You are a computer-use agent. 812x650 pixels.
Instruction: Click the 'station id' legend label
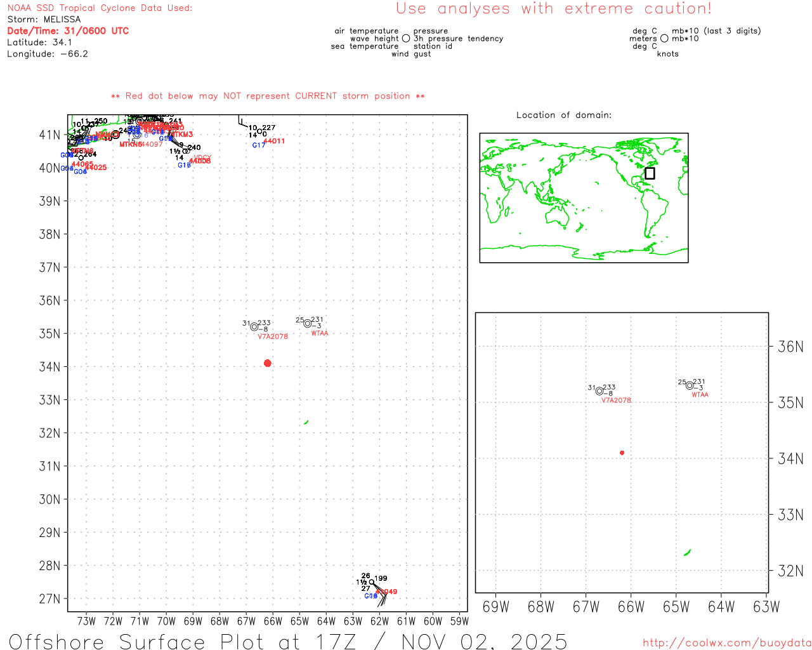click(x=433, y=46)
